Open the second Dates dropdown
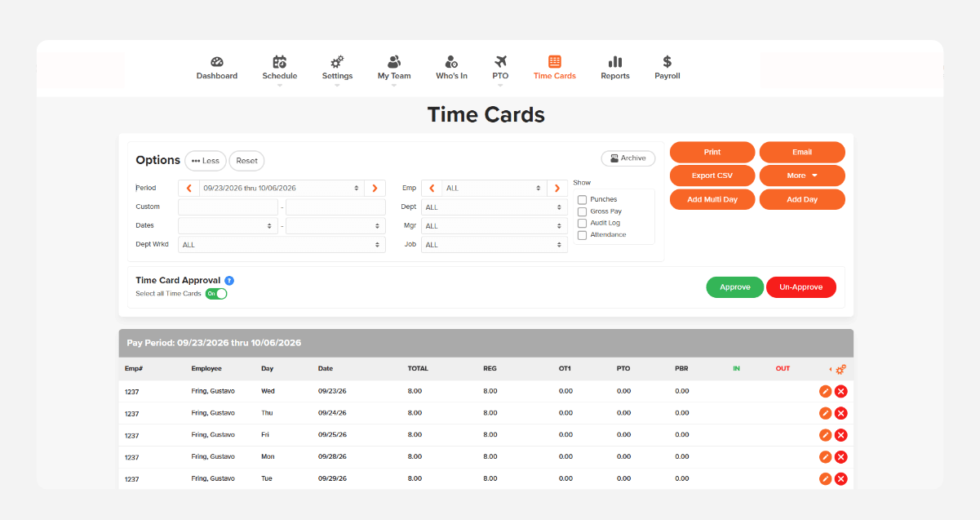Viewport: 980px width, 520px height. pos(335,226)
